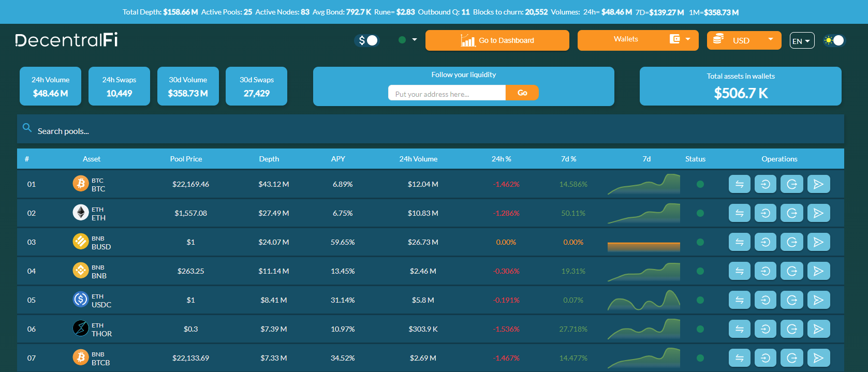This screenshot has height=372, width=868.
Task: Swap icon in the BNB BNB row
Action: coord(740,271)
